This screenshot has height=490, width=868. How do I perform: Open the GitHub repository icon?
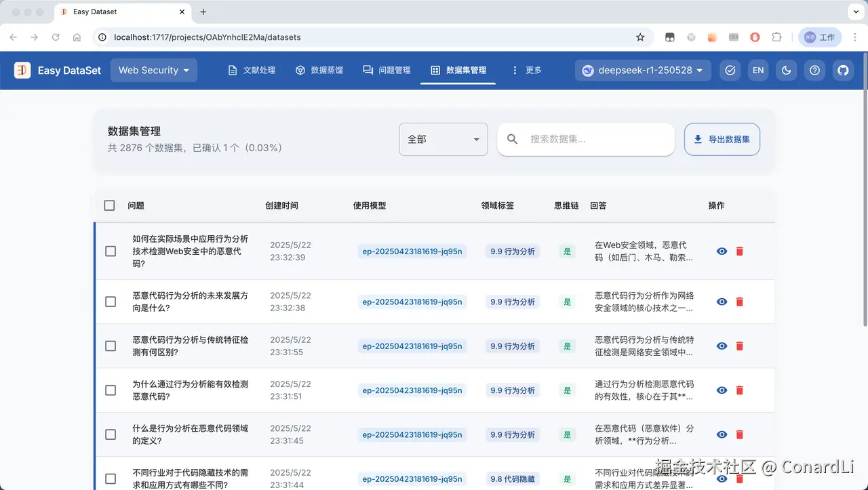(843, 70)
